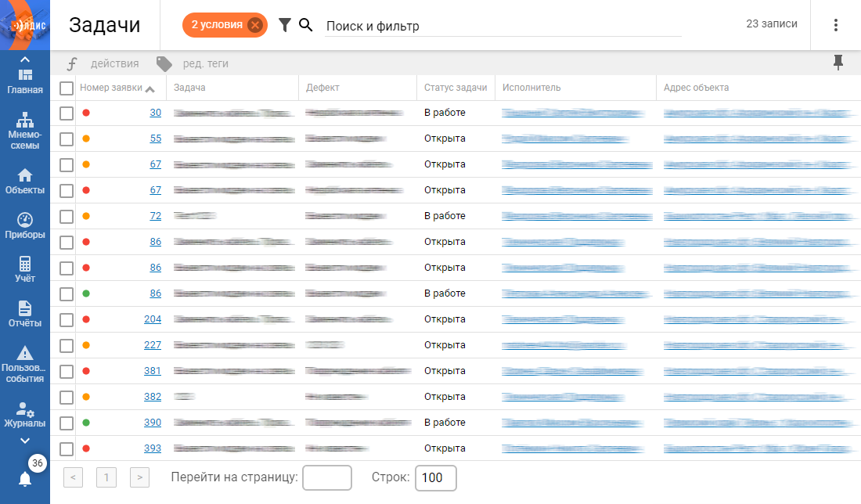Check the row with request 204
861x504 pixels.
click(67, 319)
